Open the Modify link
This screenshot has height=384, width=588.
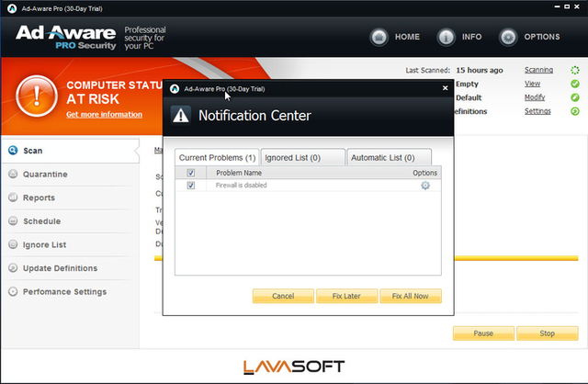click(x=535, y=97)
